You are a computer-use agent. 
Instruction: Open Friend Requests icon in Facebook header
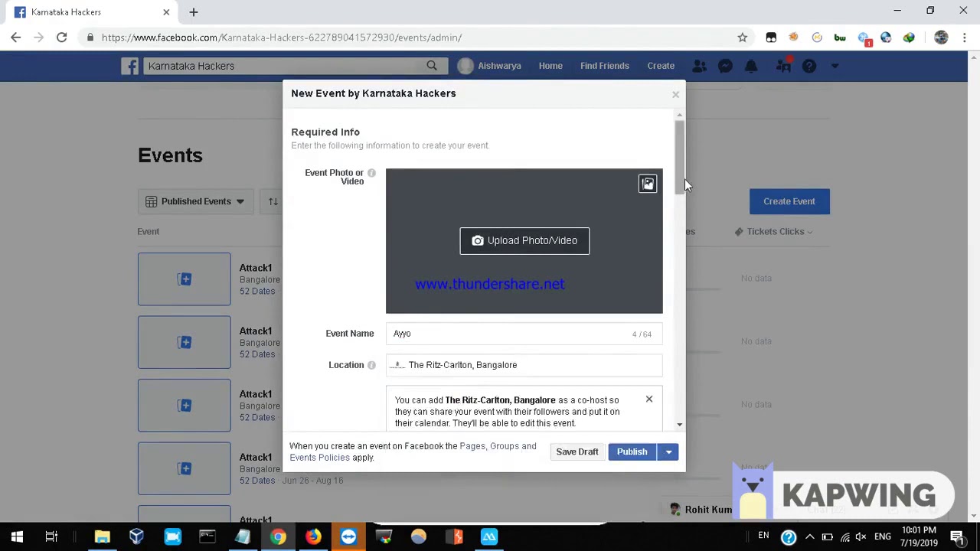tap(699, 66)
